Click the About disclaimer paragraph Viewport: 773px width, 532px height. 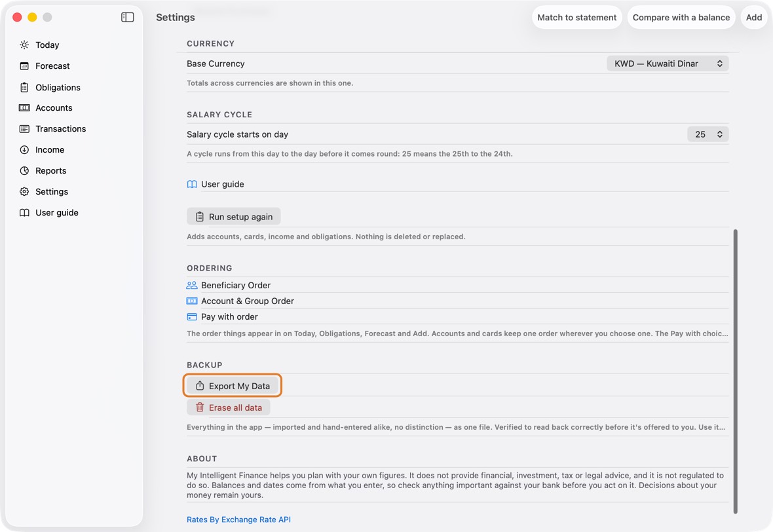click(x=455, y=485)
